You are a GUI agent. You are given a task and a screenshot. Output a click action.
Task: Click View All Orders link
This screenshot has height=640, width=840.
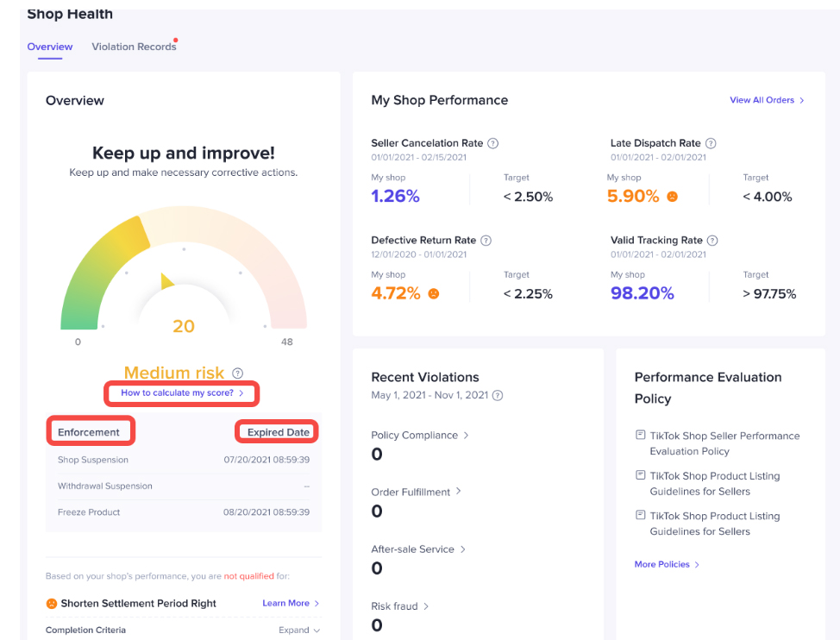click(767, 100)
